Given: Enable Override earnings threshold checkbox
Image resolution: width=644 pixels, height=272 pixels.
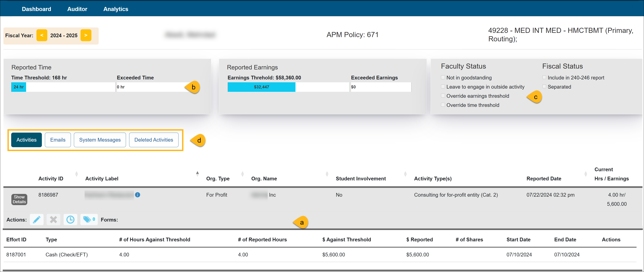Looking at the screenshot, I should click(443, 96).
